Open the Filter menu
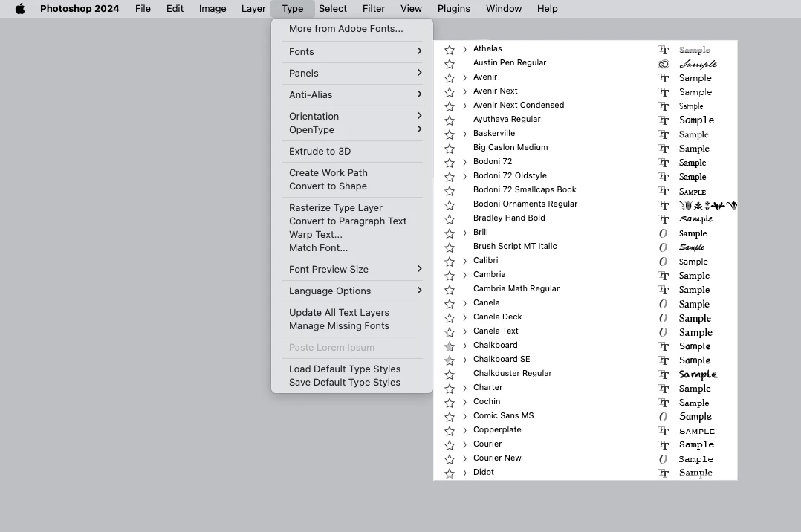 point(374,9)
